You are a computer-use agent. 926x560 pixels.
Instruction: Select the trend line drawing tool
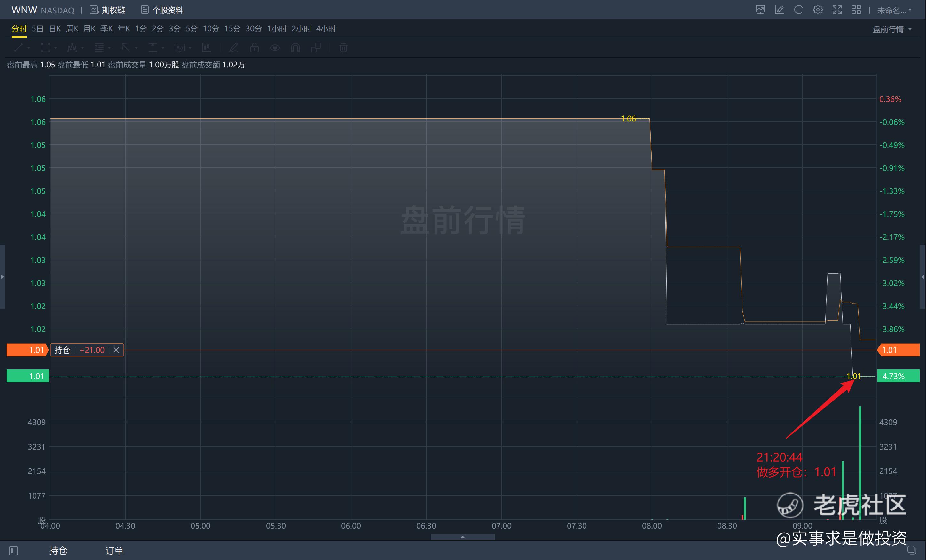pyautogui.click(x=19, y=48)
